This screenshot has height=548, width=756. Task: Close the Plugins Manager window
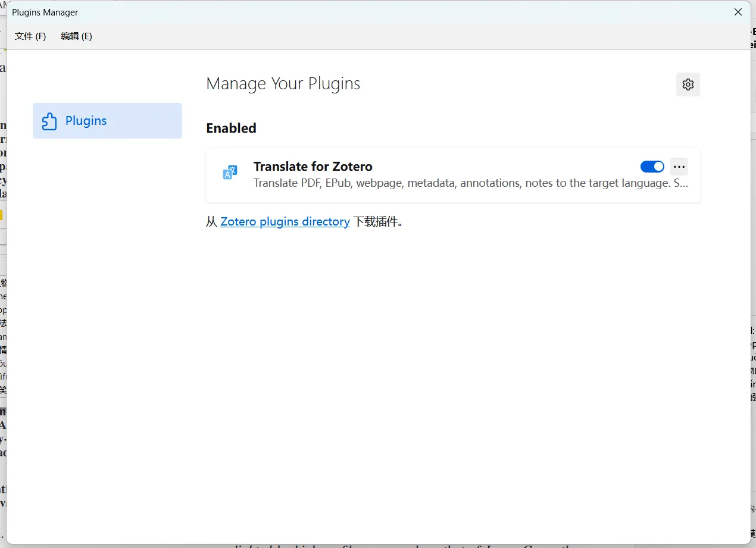pos(738,12)
